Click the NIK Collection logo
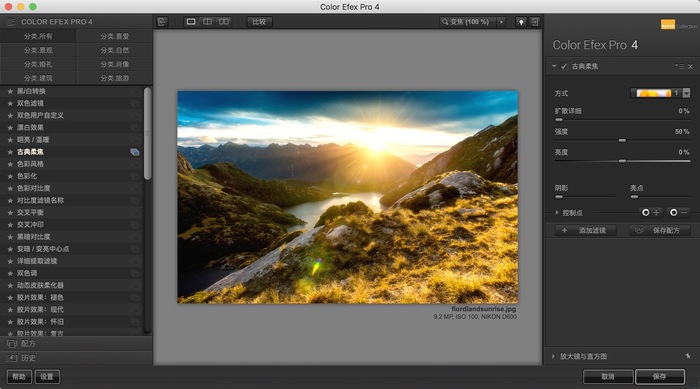700x389 pixels. coord(679,25)
